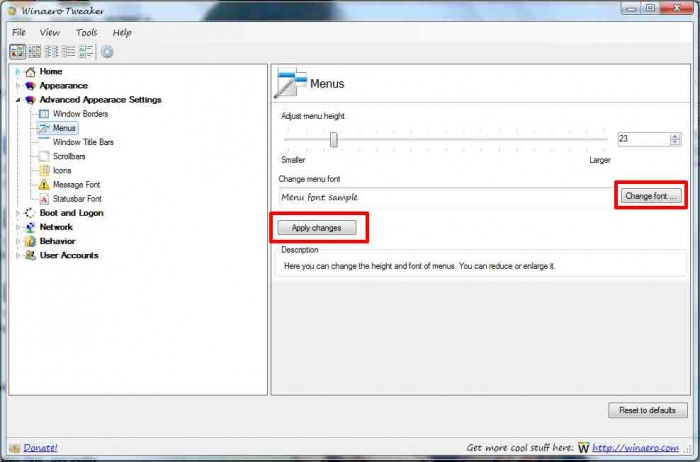
Task: Open the winaero.com link
Action: (x=636, y=447)
